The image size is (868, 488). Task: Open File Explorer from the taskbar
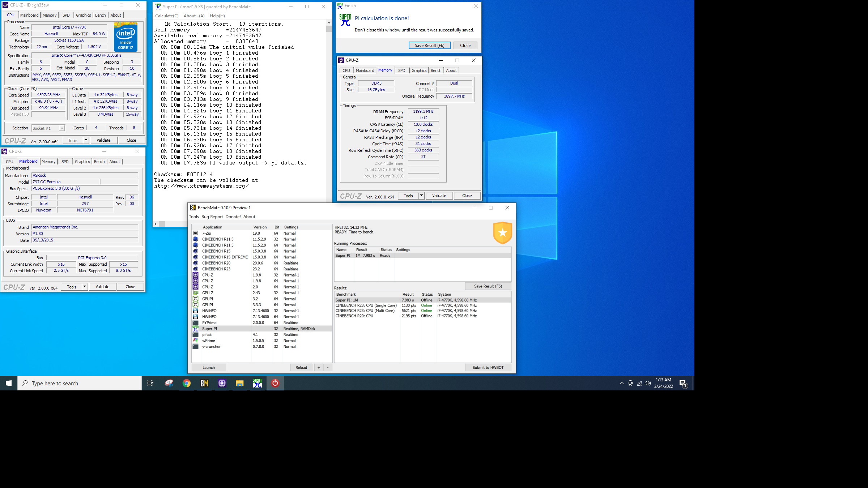tap(240, 383)
